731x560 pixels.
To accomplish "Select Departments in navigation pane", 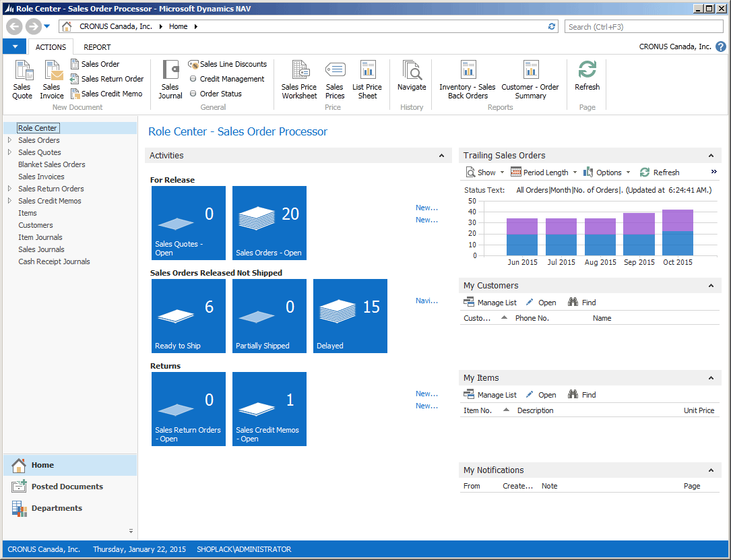I will coord(70,508).
